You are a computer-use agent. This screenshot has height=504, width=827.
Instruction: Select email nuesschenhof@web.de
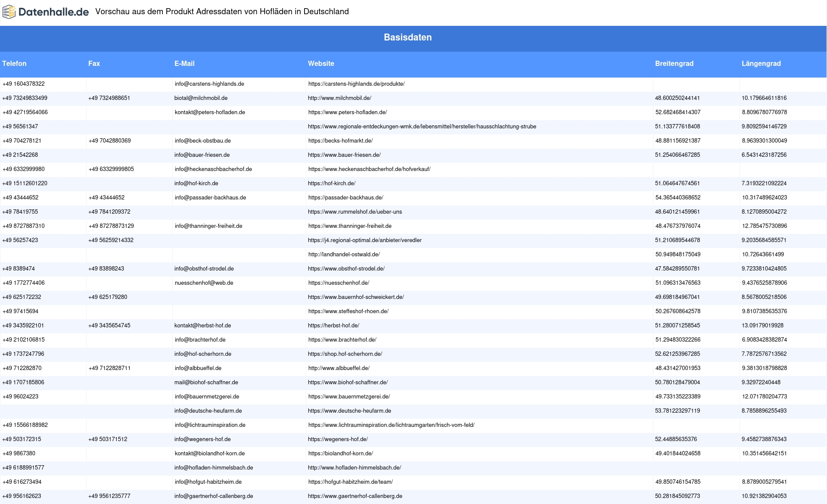click(204, 283)
